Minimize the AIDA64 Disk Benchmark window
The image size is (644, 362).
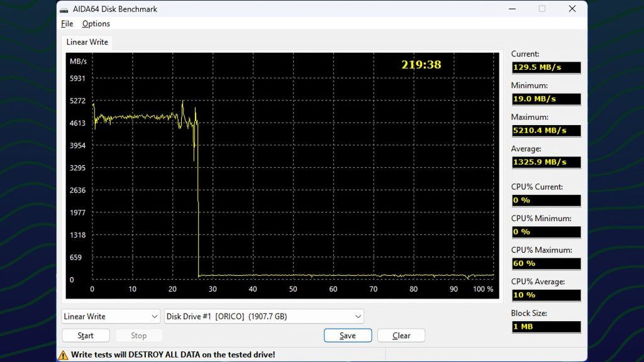coord(512,9)
